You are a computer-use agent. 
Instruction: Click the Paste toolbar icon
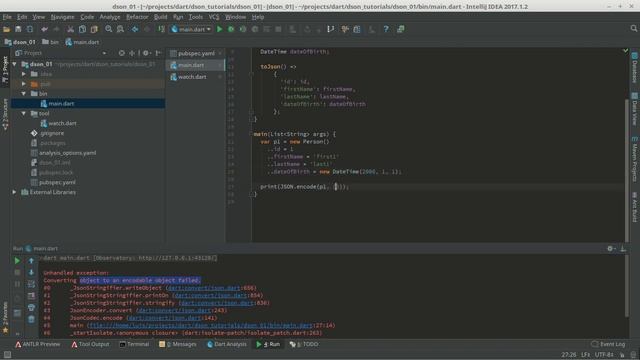point(94,29)
